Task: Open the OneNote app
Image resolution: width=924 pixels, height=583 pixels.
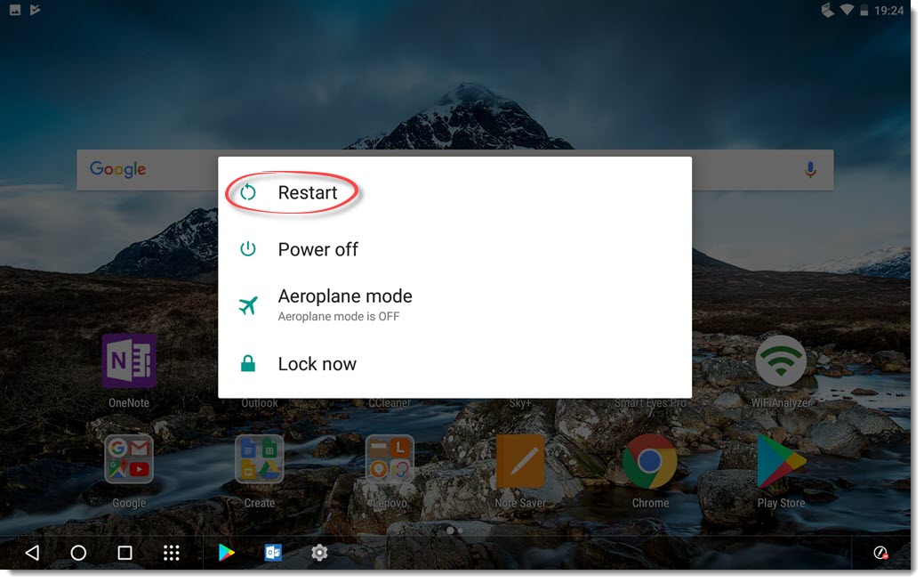Action: coord(129,361)
